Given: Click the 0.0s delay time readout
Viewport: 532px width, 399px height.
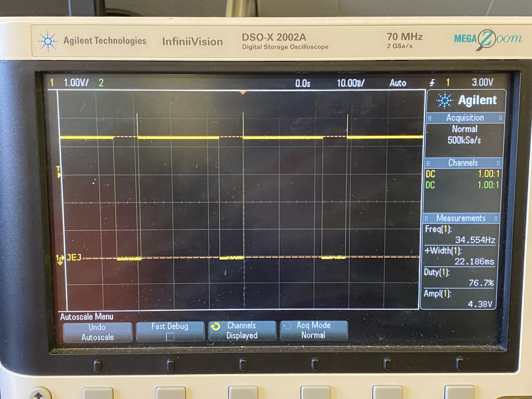Looking at the screenshot, I should point(303,84).
